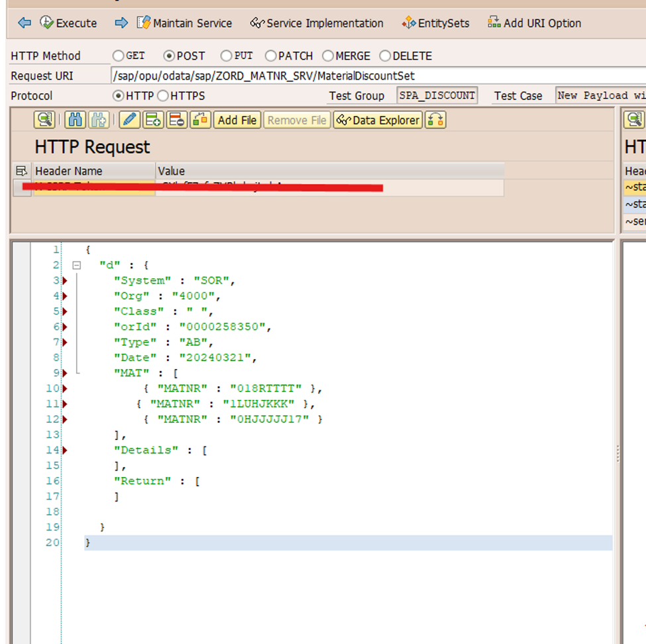Screen dimensions: 646x644
Task: Click the pencil edit icon
Action: (129, 120)
